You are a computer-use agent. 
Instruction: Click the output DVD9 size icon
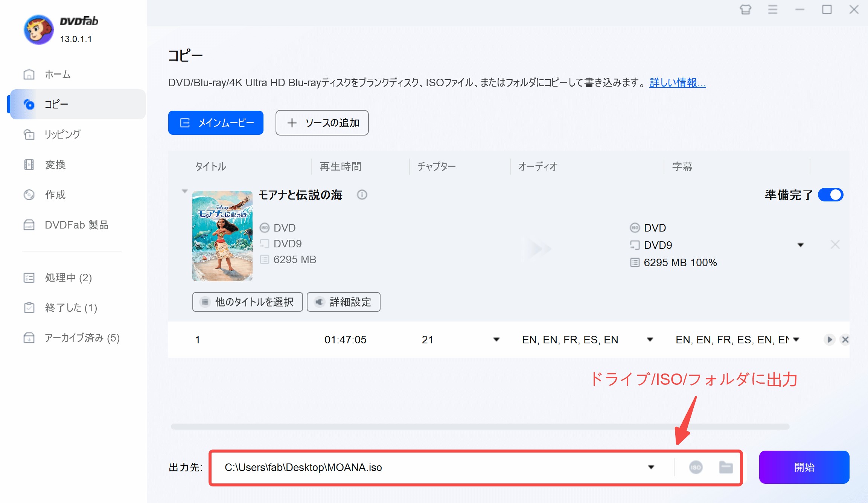635,245
